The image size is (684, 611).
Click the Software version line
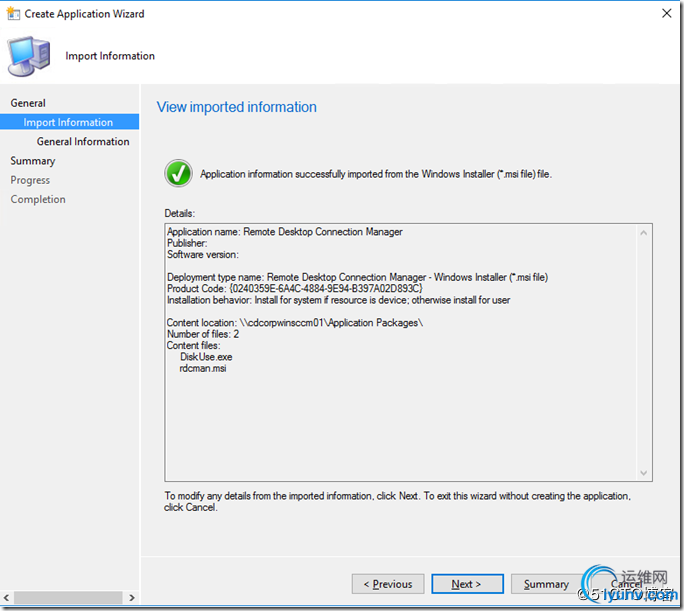203,254
